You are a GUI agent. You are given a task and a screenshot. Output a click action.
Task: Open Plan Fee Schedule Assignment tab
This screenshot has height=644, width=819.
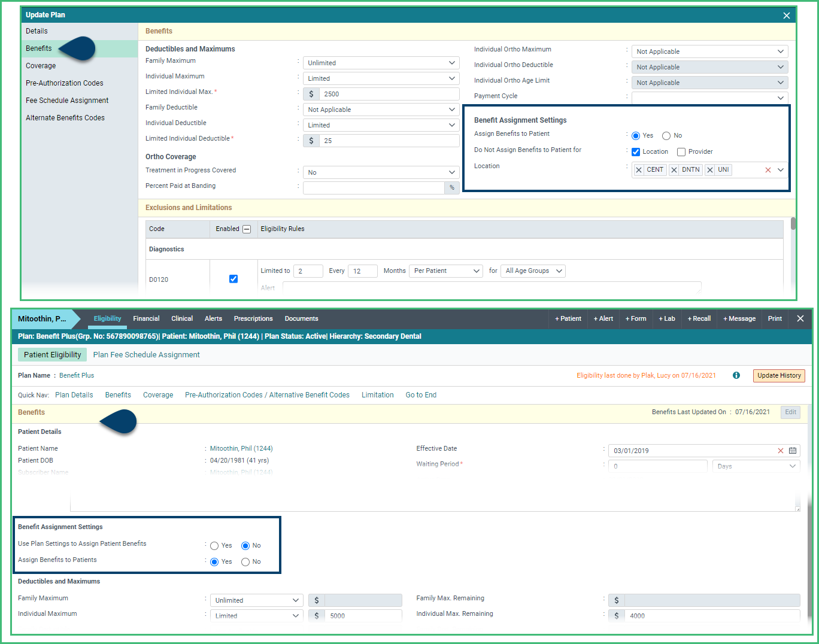[147, 355]
